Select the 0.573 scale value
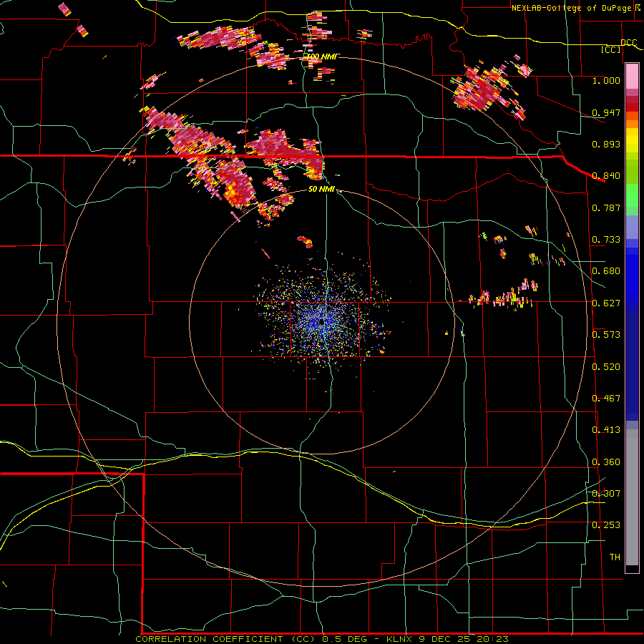 click(x=606, y=334)
